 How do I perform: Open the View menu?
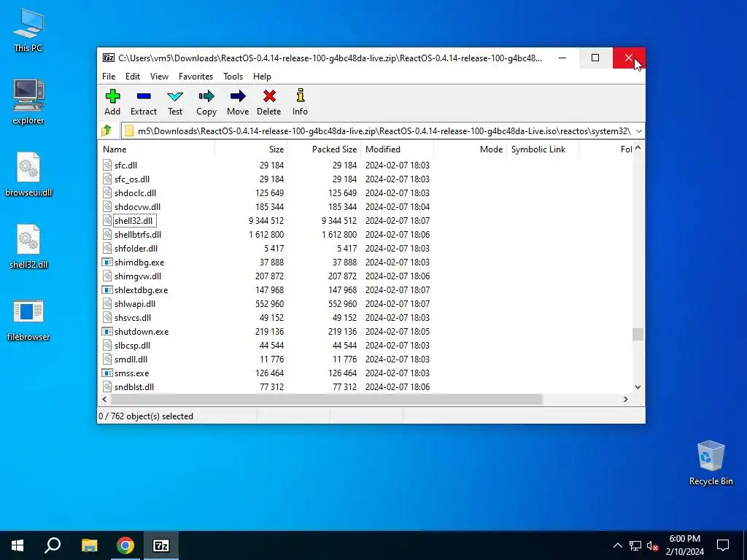coord(159,76)
